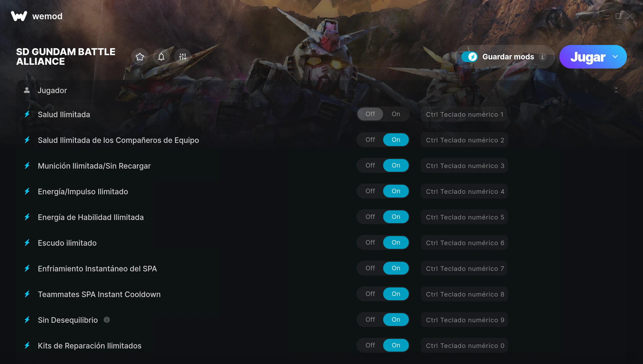Maximize the WeMod window
The width and height of the screenshot is (643, 364).
[618, 16]
